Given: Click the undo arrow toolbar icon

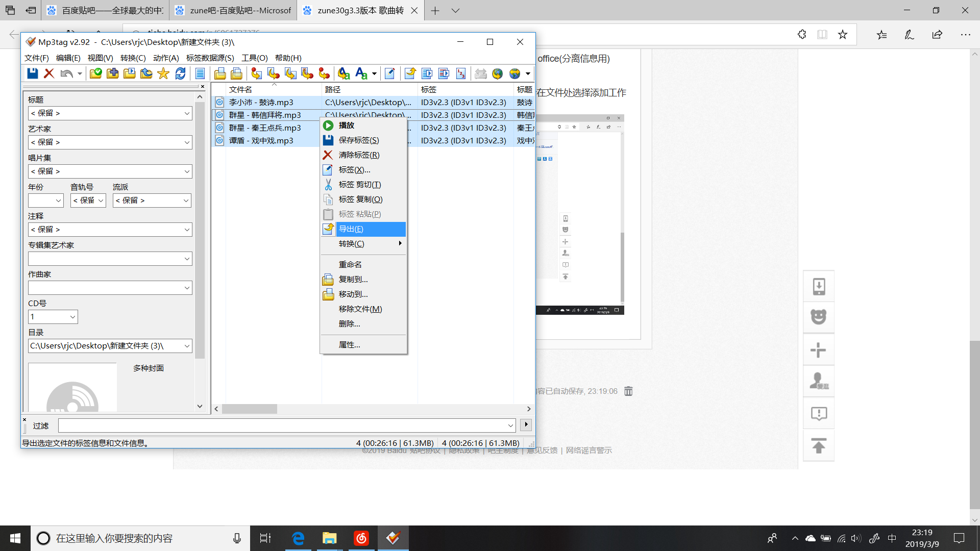Looking at the screenshot, I should (66, 73).
